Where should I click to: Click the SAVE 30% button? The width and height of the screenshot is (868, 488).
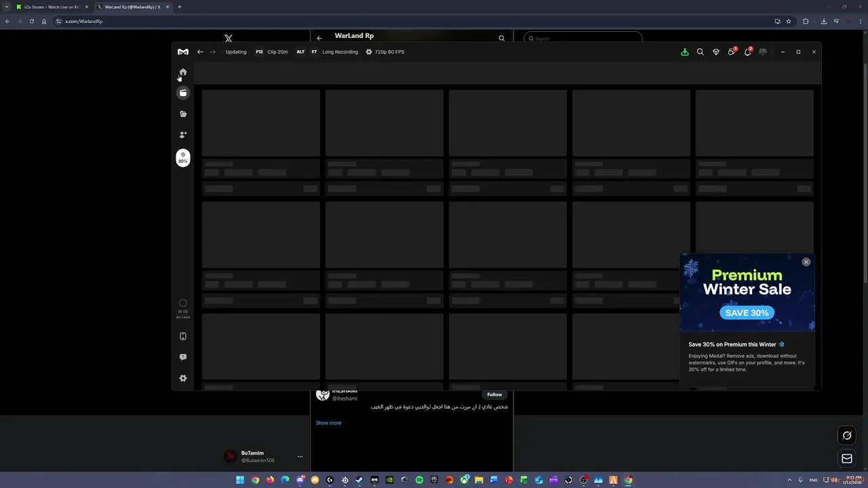[x=747, y=312]
